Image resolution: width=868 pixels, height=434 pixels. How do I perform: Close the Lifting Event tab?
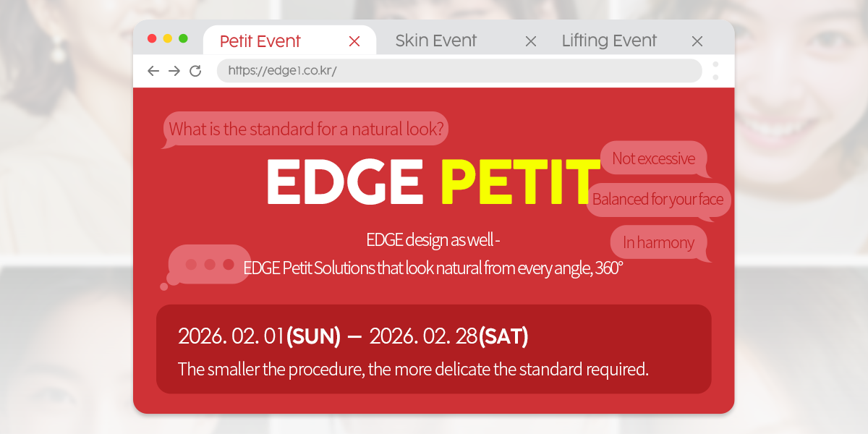(x=697, y=41)
